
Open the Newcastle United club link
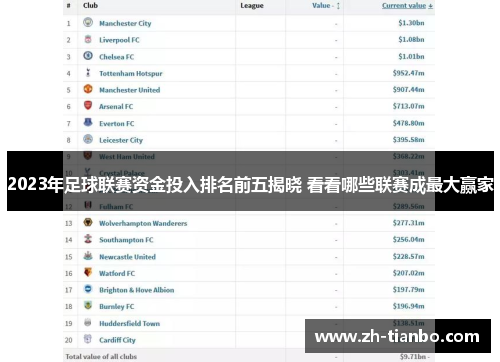click(127, 257)
